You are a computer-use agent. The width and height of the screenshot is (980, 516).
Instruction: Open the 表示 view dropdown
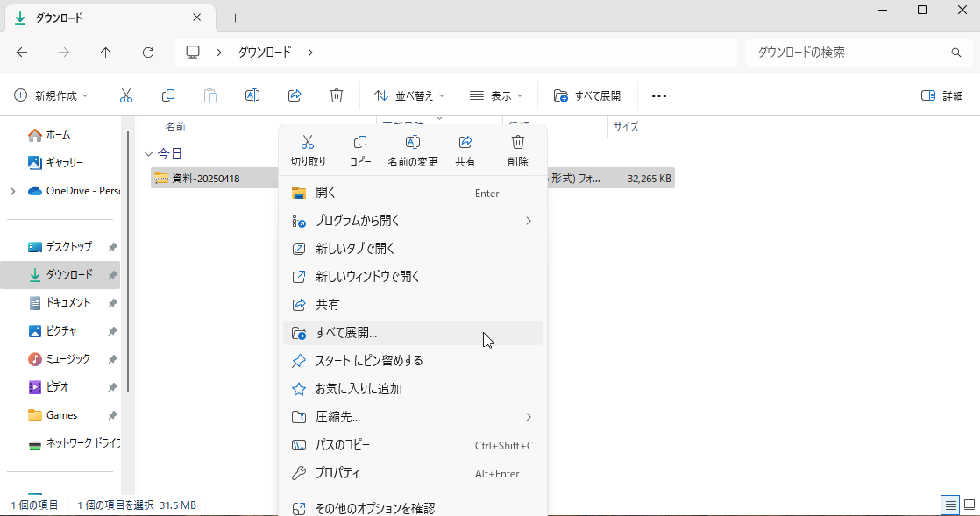point(497,95)
